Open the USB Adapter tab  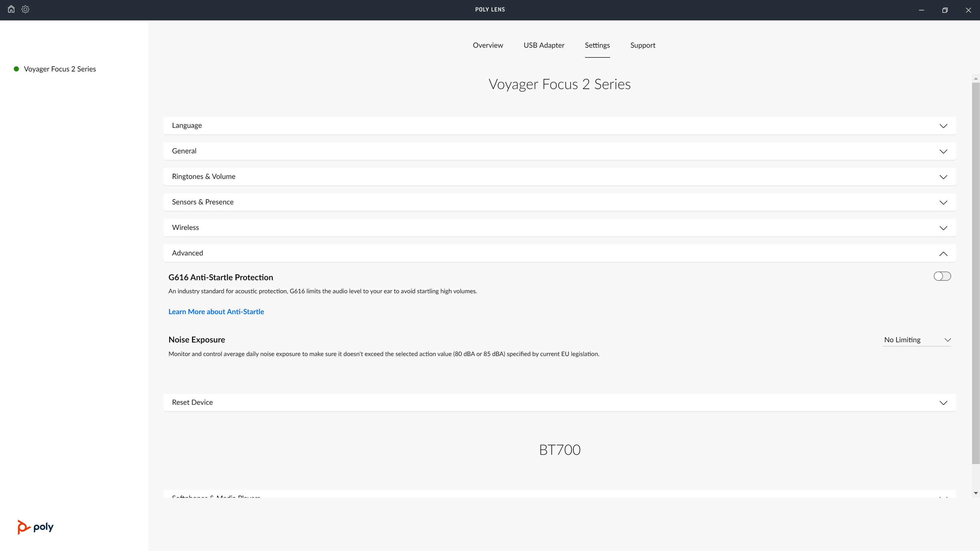[544, 45]
